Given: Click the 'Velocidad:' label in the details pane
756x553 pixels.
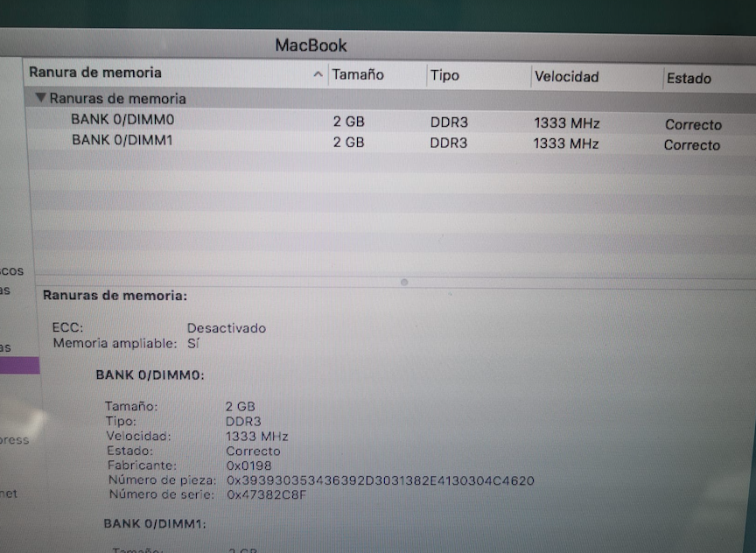Looking at the screenshot, I should (x=139, y=436).
